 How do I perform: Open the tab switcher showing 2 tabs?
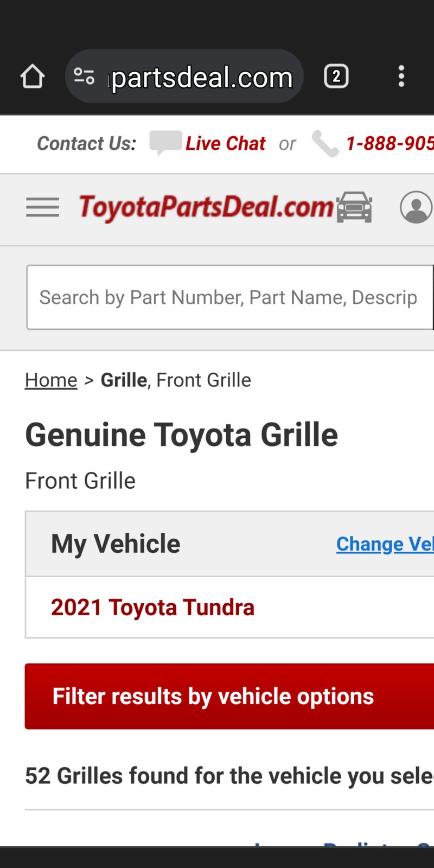(x=336, y=76)
